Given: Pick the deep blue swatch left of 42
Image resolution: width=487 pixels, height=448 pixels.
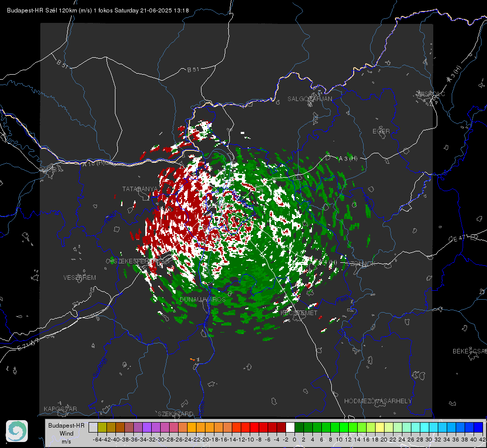Looking at the screenshot, I should point(478,427).
